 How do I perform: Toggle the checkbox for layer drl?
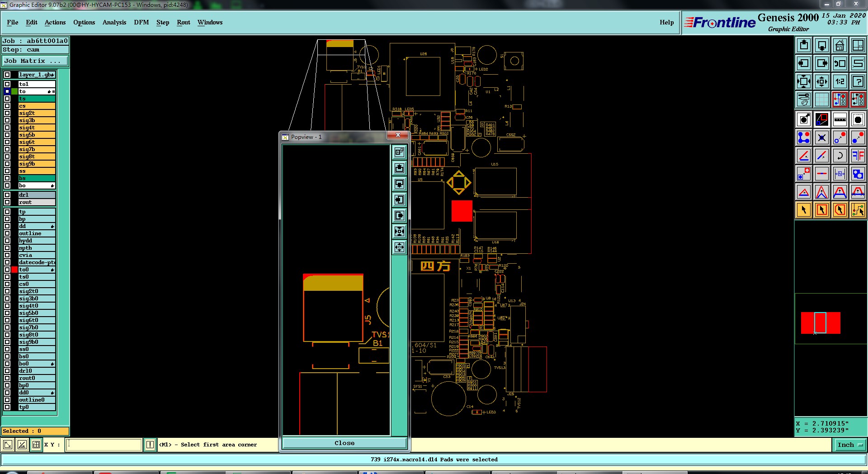pyautogui.click(x=7, y=195)
